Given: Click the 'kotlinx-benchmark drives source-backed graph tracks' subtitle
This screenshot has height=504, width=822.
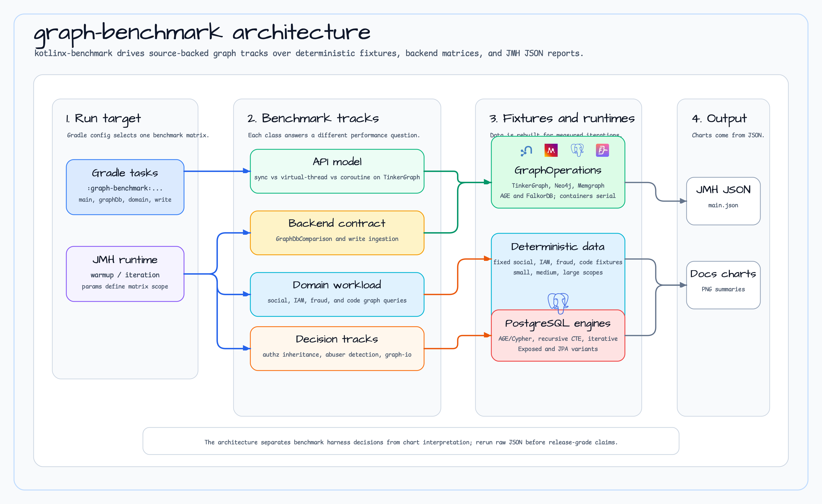Looking at the screenshot, I should pos(309,53).
